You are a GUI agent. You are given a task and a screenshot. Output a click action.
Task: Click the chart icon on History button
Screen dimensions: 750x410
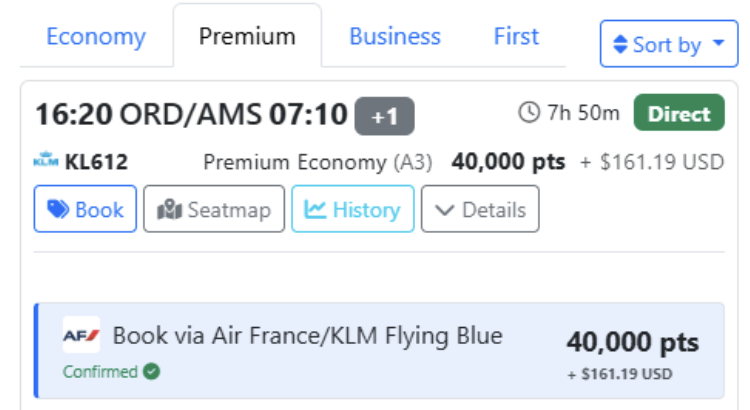coord(316,210)
